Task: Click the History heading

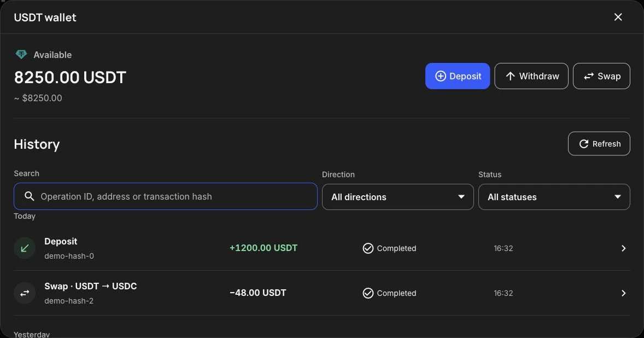Action: tap(37, 144)
